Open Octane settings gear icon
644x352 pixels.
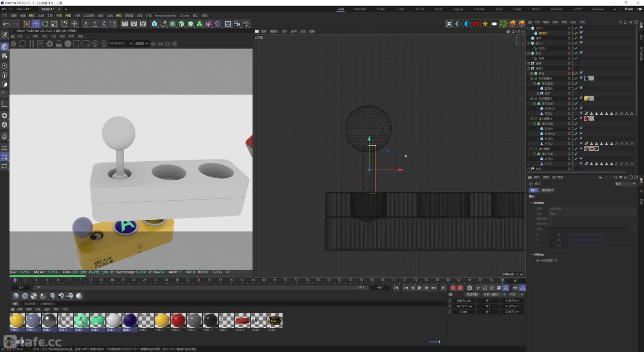tap(49, 44)
